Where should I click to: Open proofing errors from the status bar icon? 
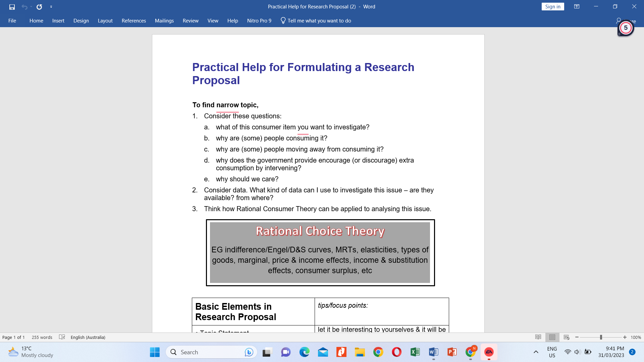coord(62,337)
